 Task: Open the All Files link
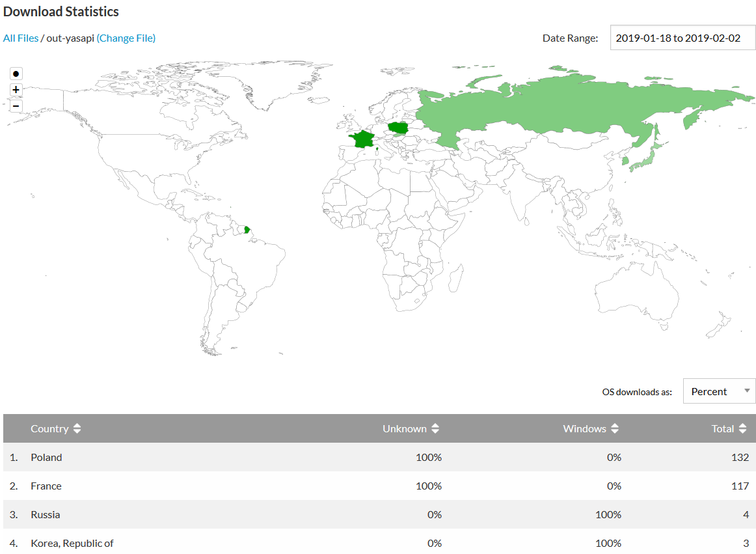[x=21, y=38]
